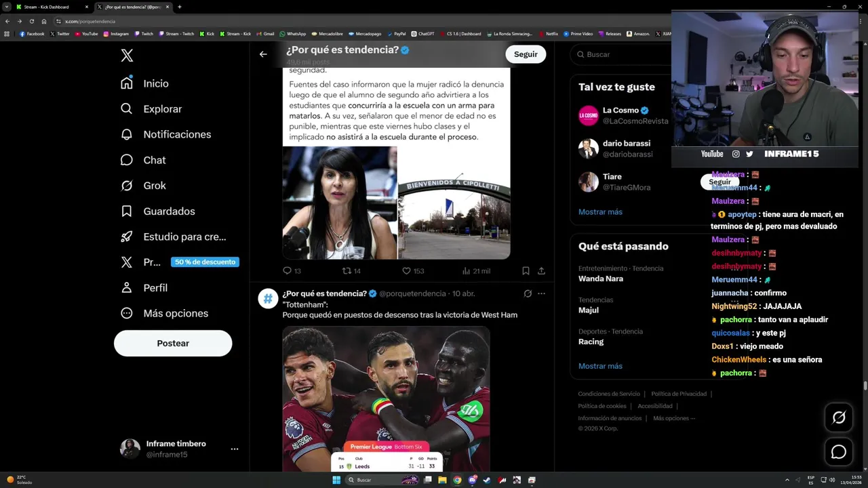Expand Más opciones menu
Viewport: 868px width, 488px height.
(164, 313)
